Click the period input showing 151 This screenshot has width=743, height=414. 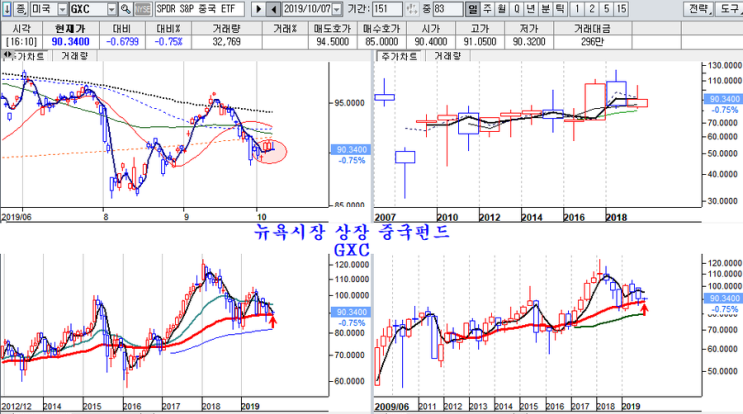coord(387,9)
